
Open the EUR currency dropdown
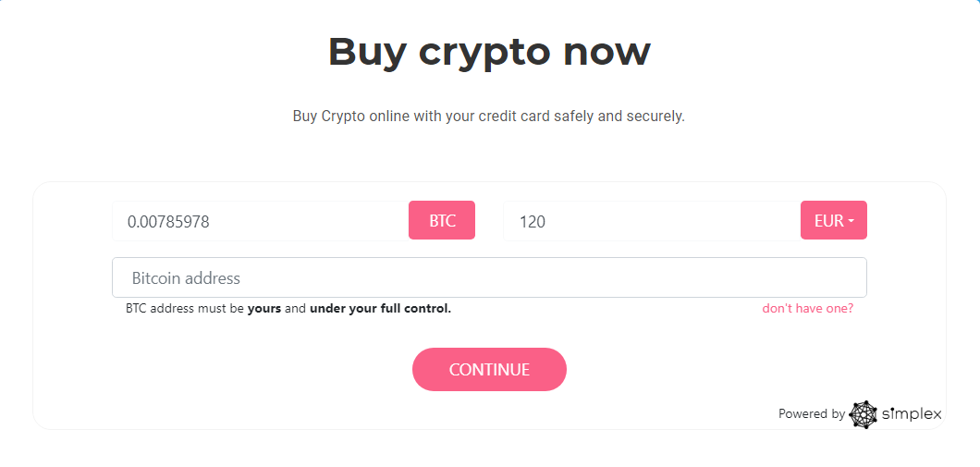833,221
